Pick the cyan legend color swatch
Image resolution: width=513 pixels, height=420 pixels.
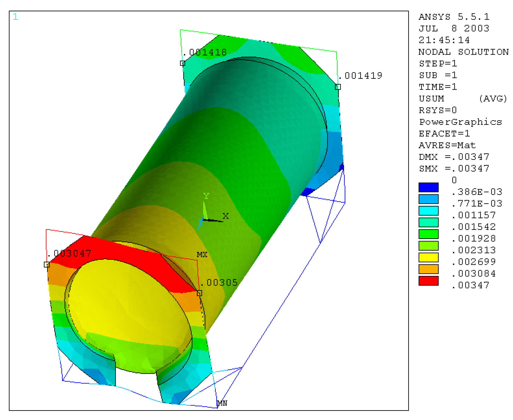coord(428,211)
